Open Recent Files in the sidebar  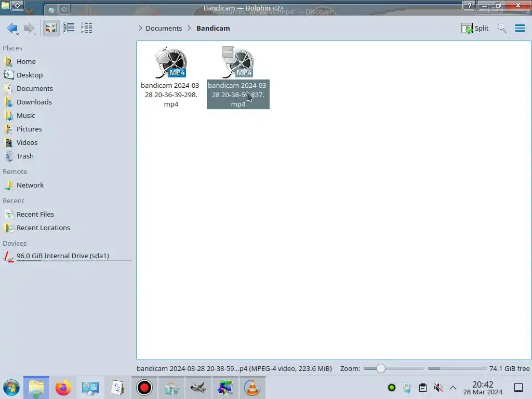(35, 215)
